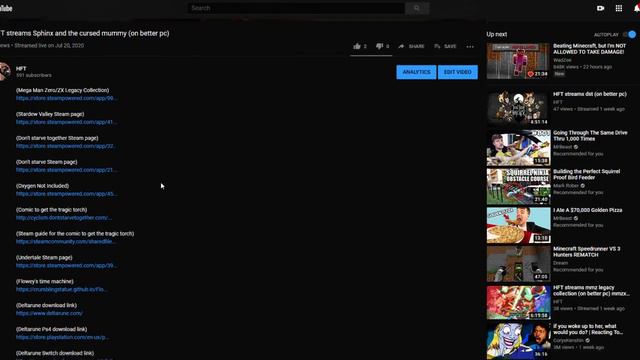Save the video to a playlist
This screenshot has width=640, height=360.
(445, 46)
